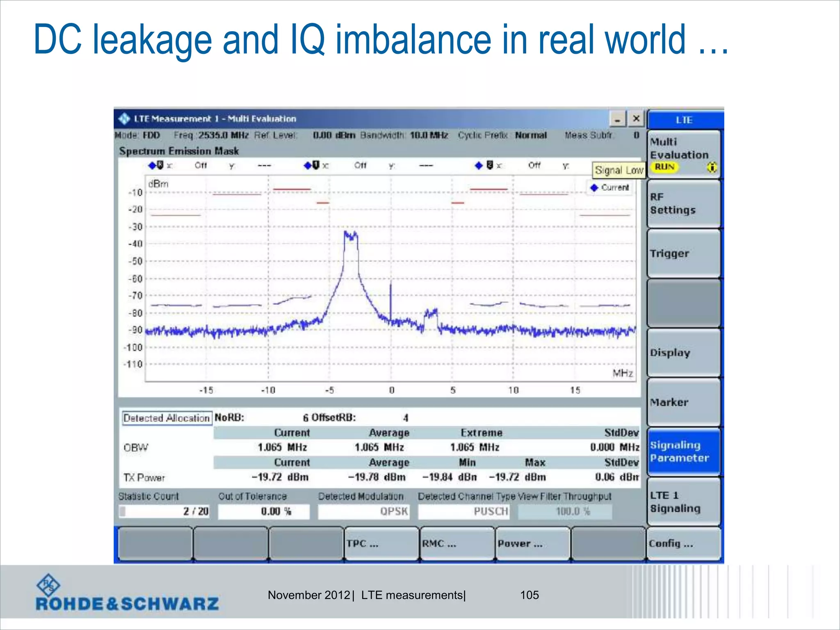
Task: Open the Marker softkey
Action: coord(684,402)
